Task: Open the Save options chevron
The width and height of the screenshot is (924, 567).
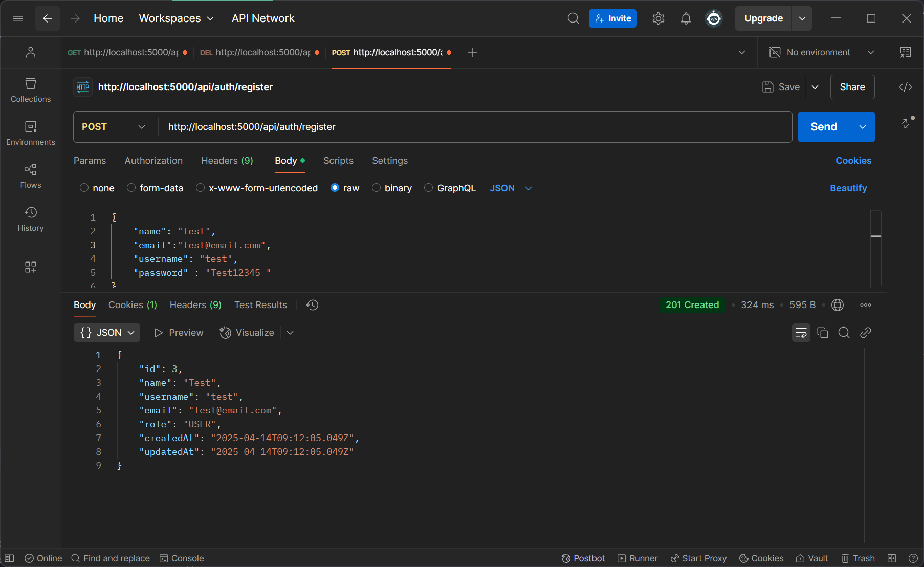Action: tap(815, 87)
